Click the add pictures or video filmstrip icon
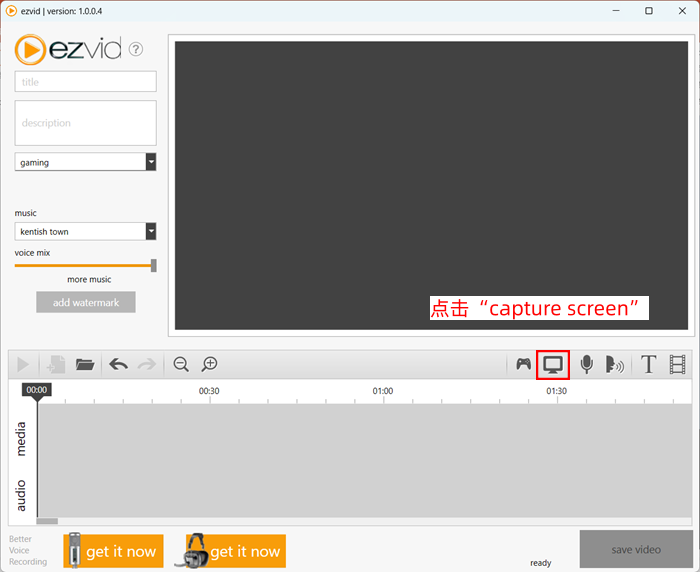Viewport: 700px width, 572px height. point(677,364)
